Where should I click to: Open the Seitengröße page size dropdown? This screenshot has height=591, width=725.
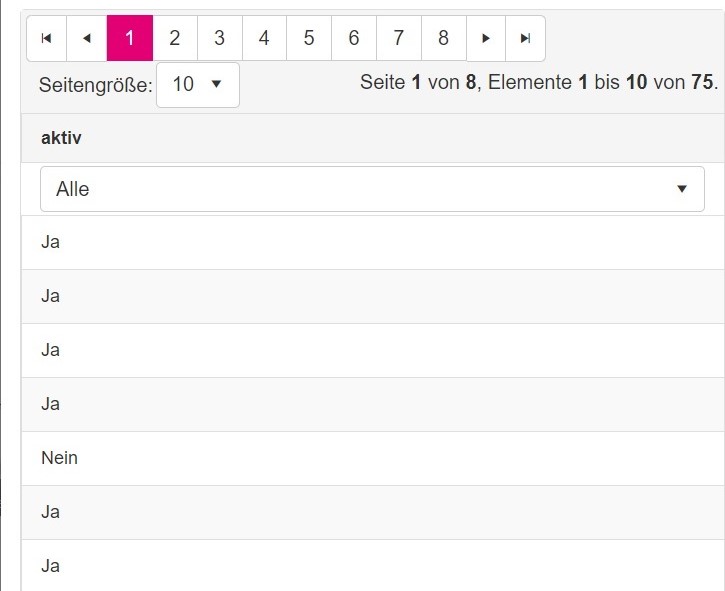coord(198,85)
